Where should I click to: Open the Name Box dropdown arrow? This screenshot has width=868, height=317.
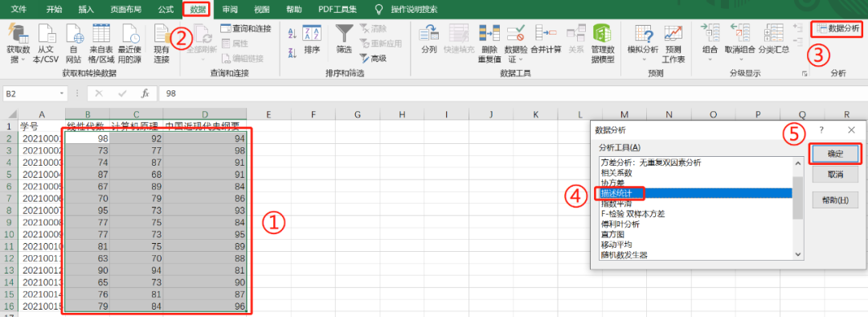coord(61,93)
